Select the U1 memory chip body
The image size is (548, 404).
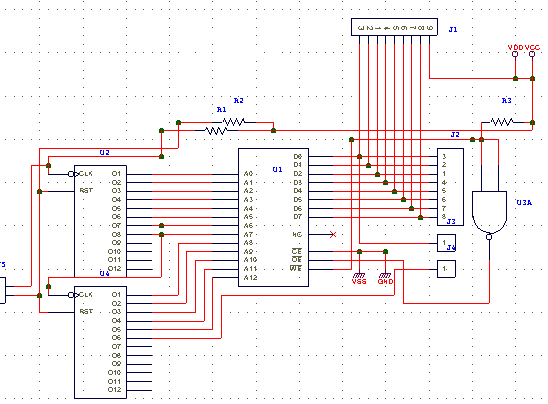coord(273,217)
